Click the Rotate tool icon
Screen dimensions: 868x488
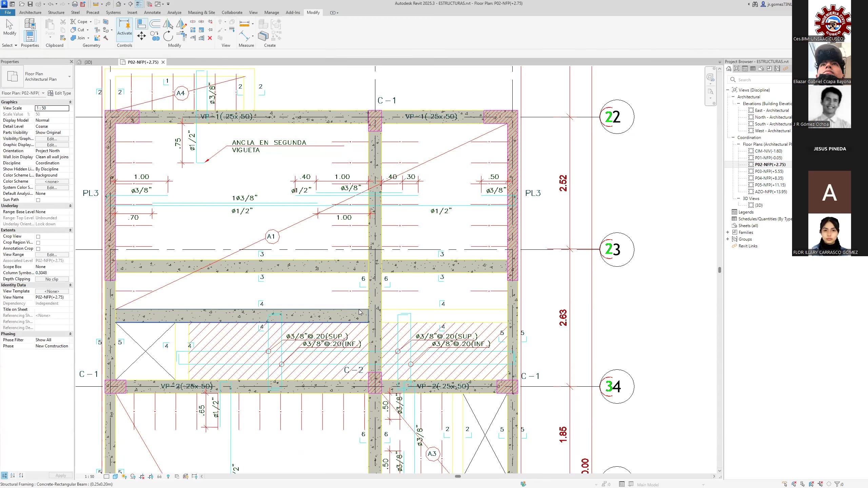click(168, 36)
